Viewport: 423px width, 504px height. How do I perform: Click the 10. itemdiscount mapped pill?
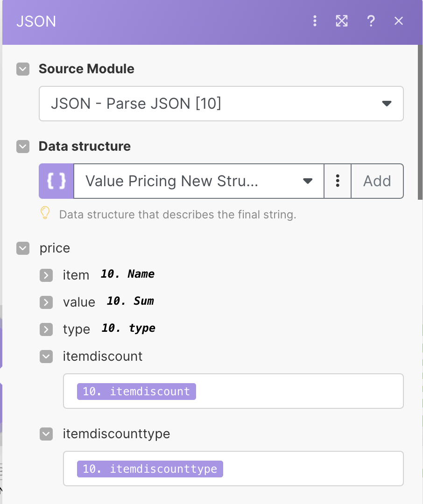tap(136, 392)
